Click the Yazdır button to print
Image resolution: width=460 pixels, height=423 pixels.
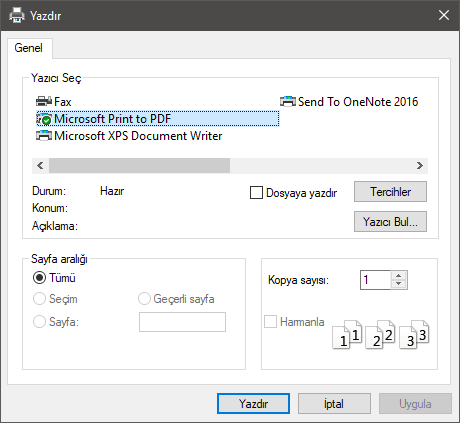tap(253, 404)
